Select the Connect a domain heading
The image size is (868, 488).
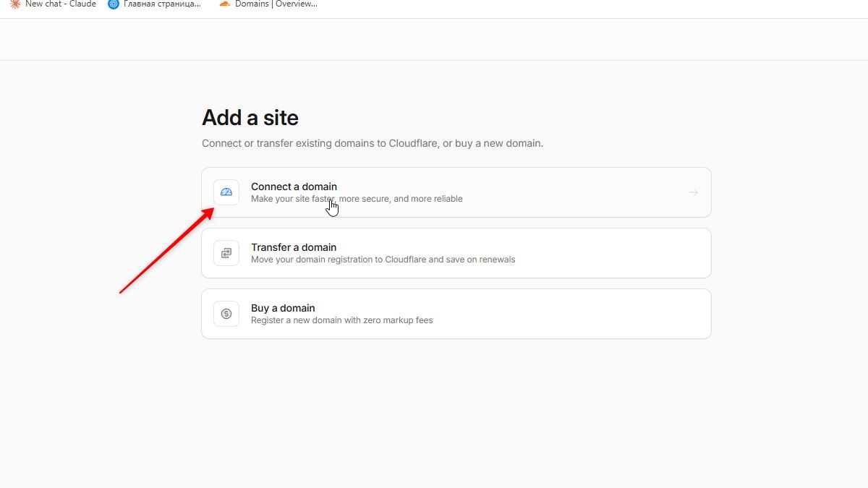click(x=294, y=187)
